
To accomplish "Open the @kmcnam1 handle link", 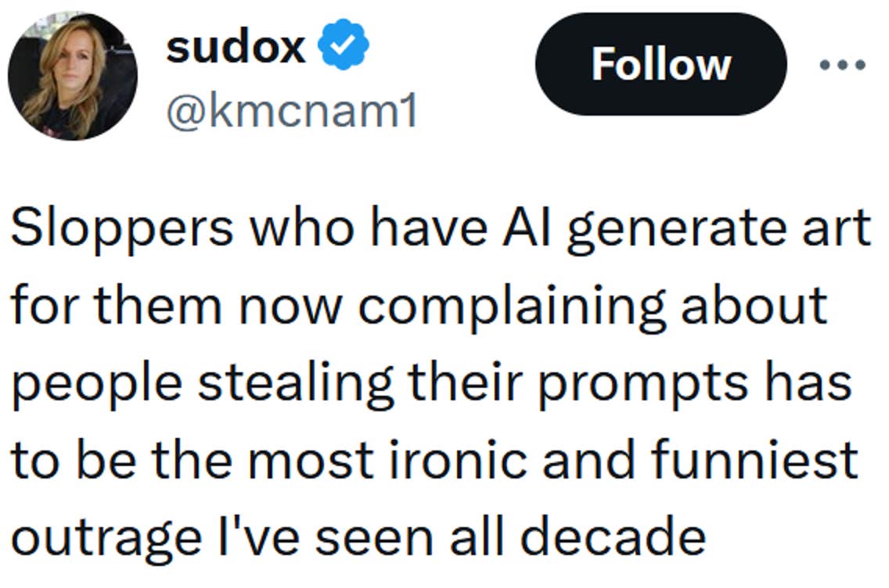I will tap(291, 111).
